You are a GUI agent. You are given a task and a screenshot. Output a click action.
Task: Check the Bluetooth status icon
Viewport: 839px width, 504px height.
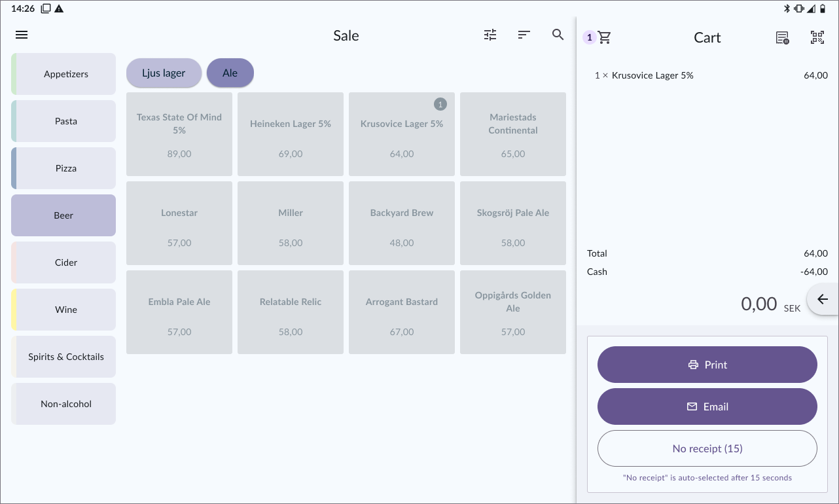tap(788, 9)
